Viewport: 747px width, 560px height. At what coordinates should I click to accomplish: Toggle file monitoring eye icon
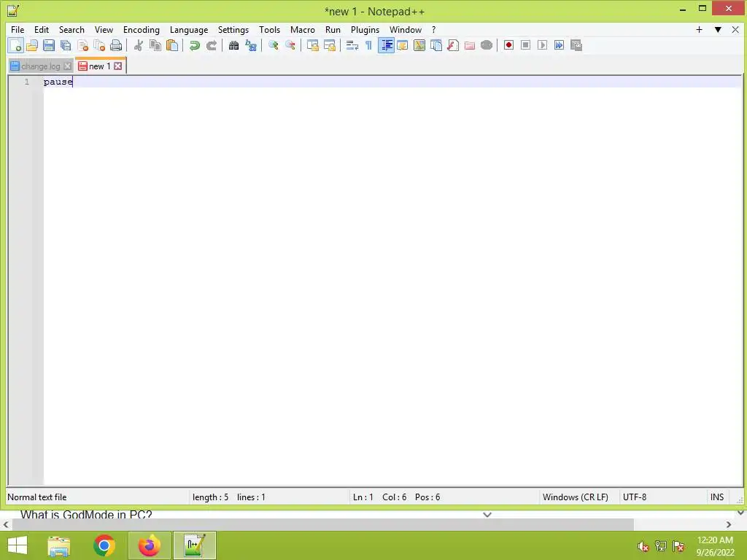point(487,45)
